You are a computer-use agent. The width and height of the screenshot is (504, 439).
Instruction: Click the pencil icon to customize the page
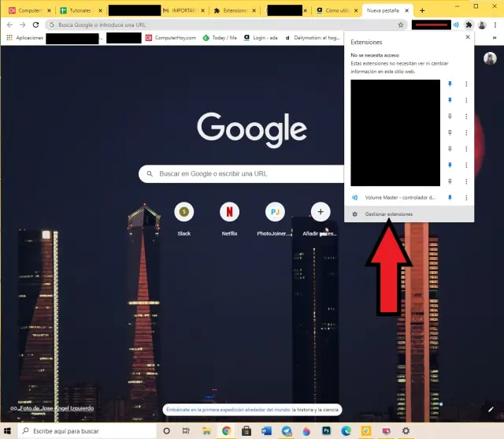click(x=491, y=409)
